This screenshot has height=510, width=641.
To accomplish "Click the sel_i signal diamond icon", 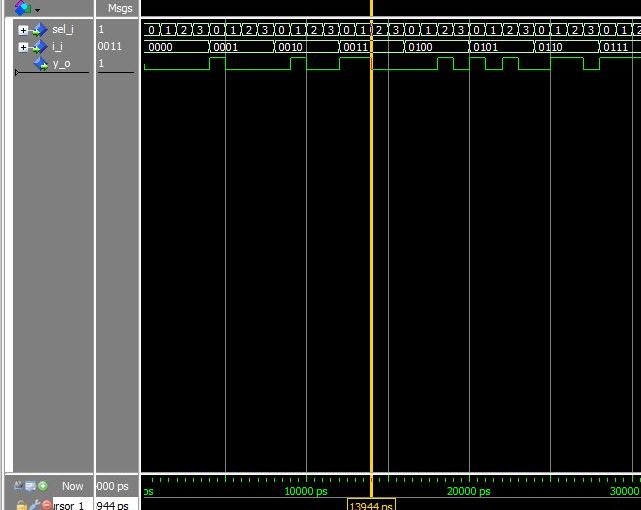I will (x=40, y=30).
